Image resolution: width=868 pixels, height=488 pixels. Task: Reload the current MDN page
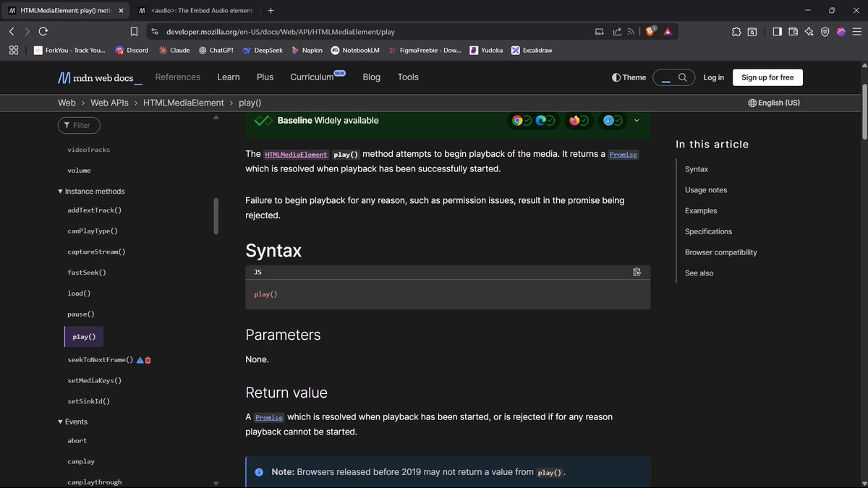tap(43, 32)
